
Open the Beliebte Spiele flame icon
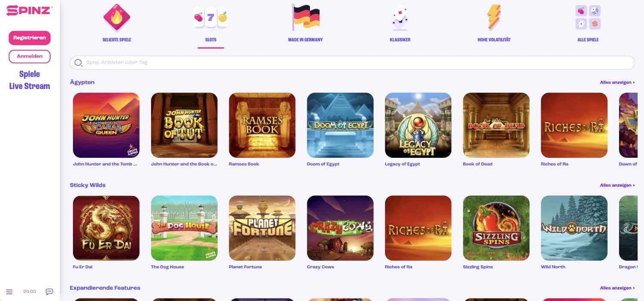pyautogui.click(x=117, y=18)
